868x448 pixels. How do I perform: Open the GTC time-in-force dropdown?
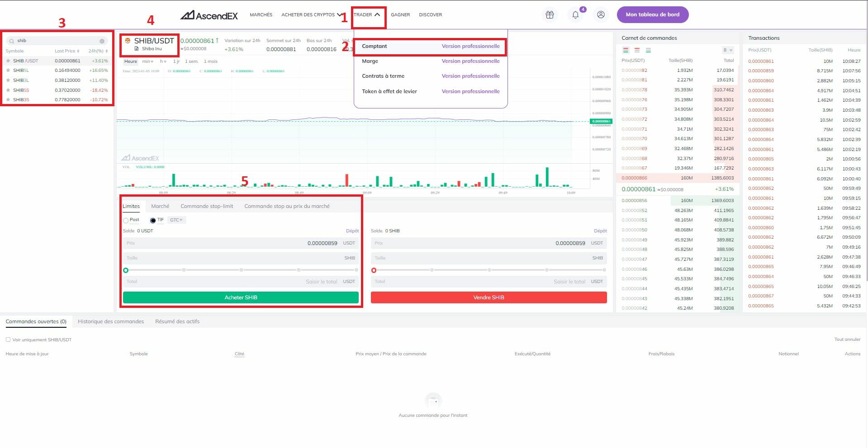(x=176, y=220)
